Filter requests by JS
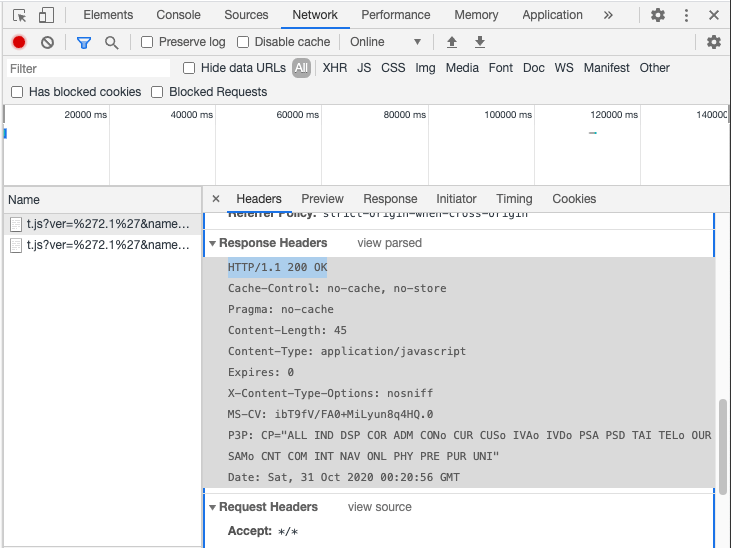Image resolution: width=731 pixels, height=548 pixels. [x=364, y=68]
